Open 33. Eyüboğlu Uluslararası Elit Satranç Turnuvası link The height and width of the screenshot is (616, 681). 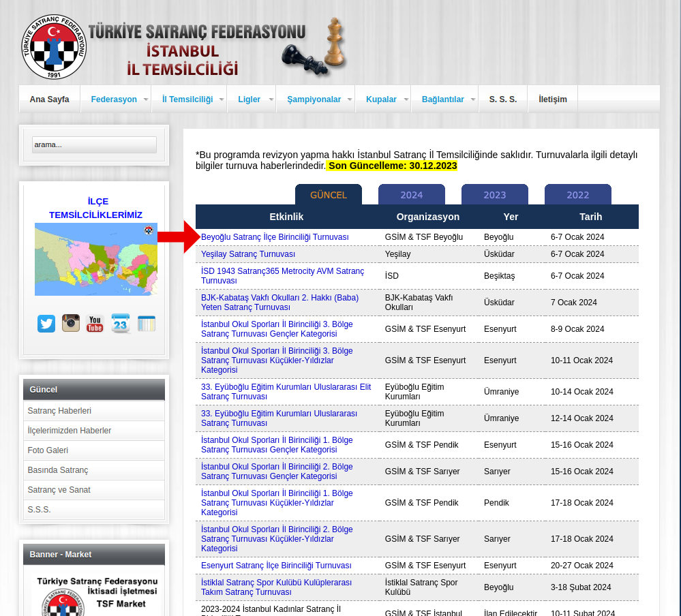point(286,392)
